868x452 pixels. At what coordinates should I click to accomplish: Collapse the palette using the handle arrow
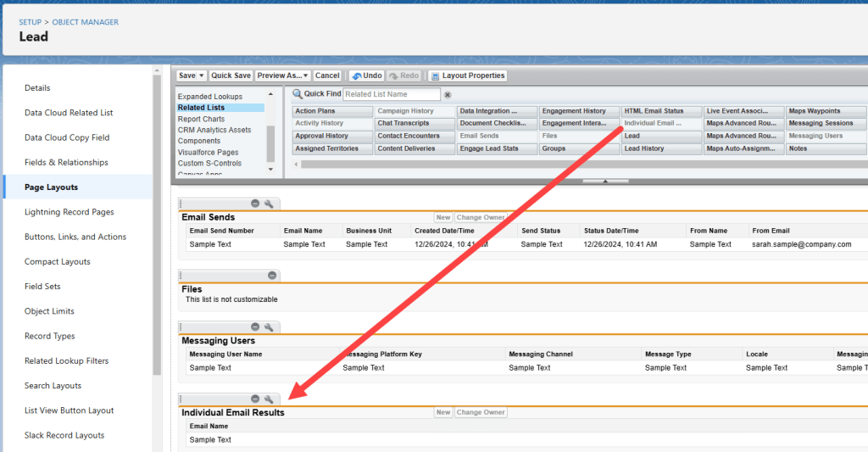pyautogui.click(x=605, y=181)
